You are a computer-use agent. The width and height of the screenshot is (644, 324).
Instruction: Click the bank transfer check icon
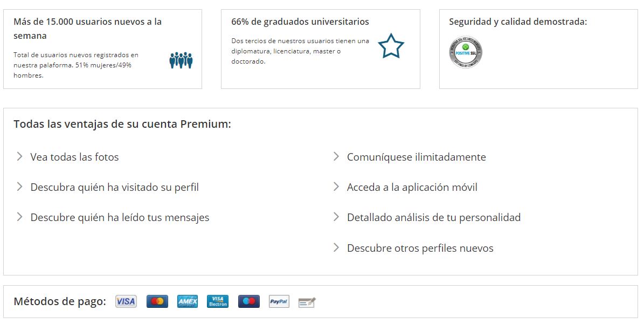coord(307,302)
